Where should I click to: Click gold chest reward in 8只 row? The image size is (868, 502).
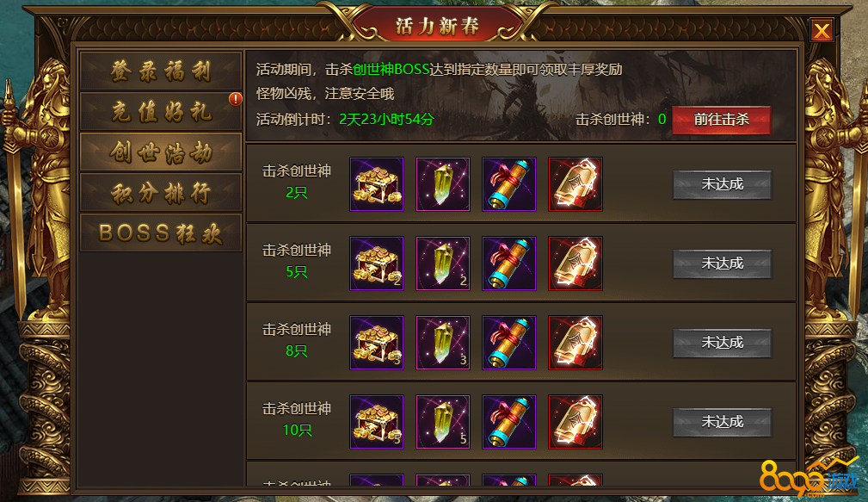[x=377, y=343]
